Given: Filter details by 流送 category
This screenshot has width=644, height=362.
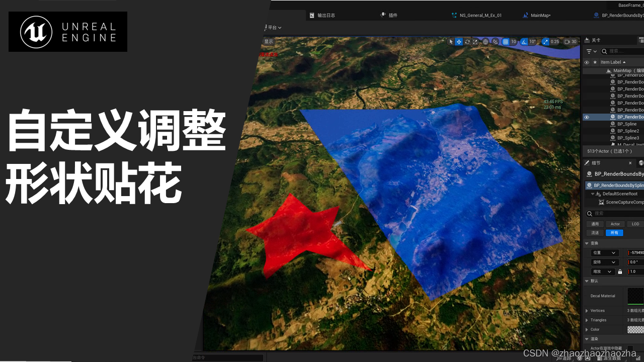Looking at the screenshot, I should (595, 233).
